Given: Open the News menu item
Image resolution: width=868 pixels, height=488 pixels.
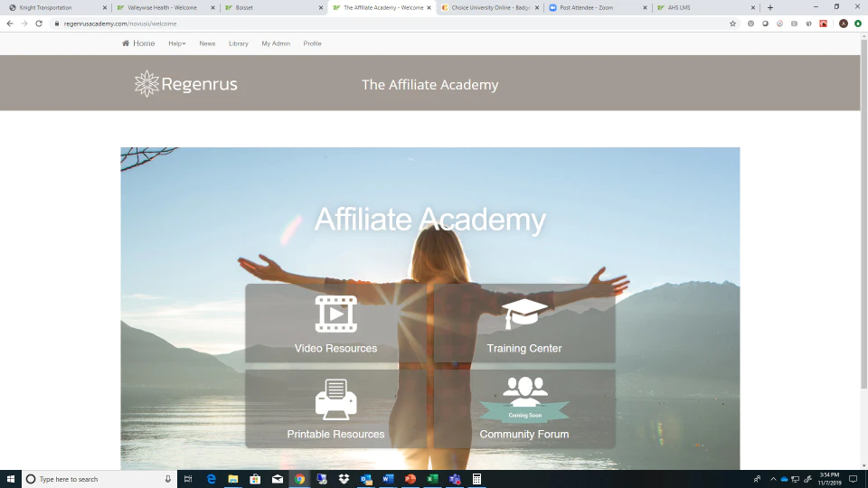Looking at the screenshot, I should click(207, 43).
